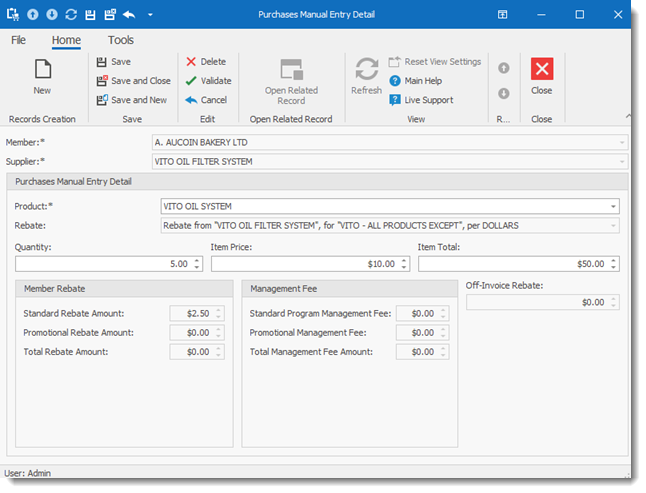Open the quick access toolbar customize arrow
This screenshot has height=493, width=646.
[150, 15]
